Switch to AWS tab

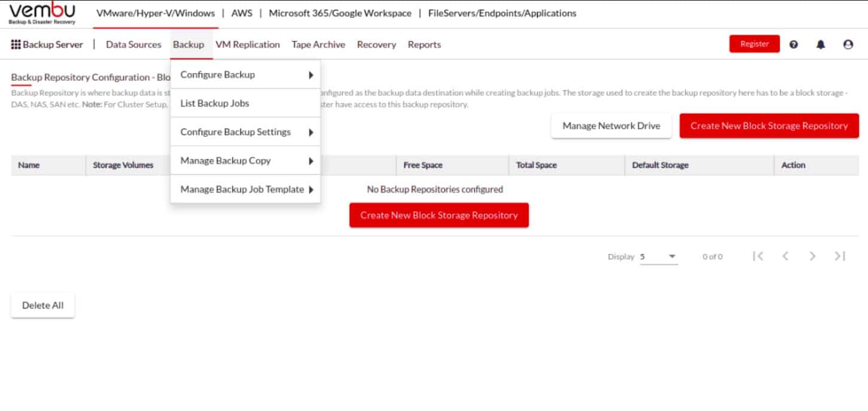point(242,13)
